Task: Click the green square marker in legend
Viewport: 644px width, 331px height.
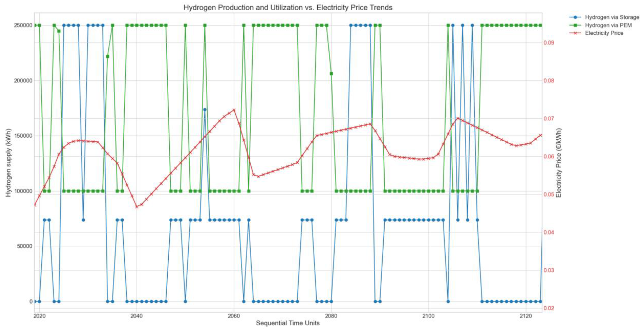Action: point(576,25)
